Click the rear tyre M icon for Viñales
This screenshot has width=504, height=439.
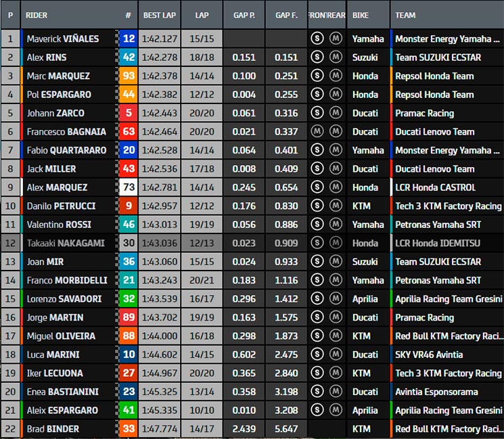(336, 39)
